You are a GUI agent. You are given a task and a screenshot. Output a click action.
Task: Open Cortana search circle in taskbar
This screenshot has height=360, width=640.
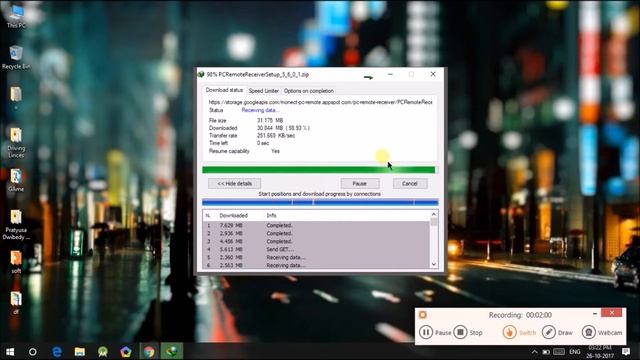pos(33,351)
